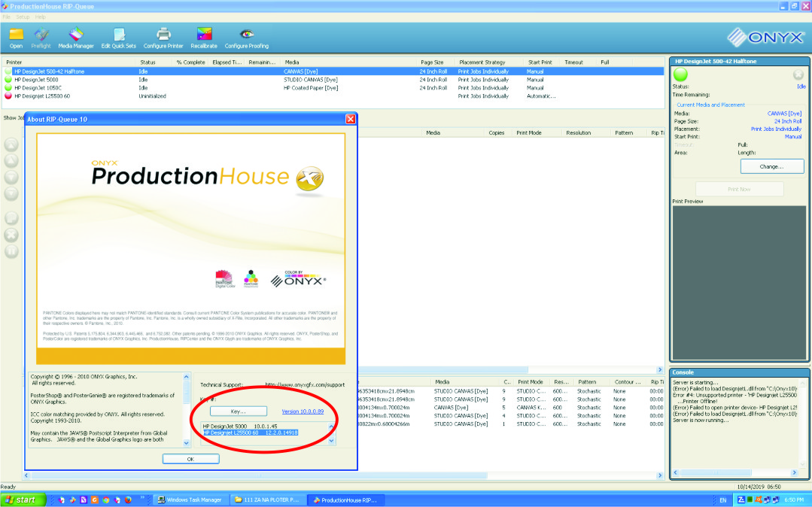
Task: Click the Print Now button
Action: [739, 189]
